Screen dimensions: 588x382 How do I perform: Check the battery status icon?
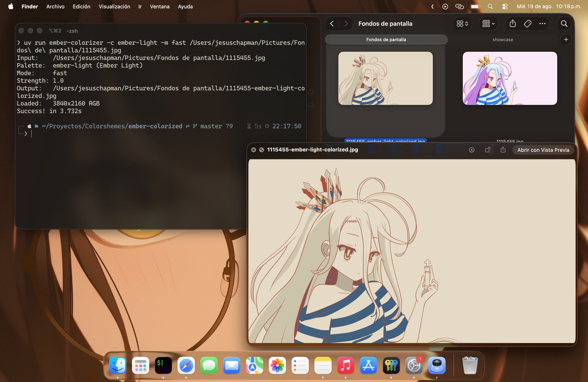tap(475, 6)
